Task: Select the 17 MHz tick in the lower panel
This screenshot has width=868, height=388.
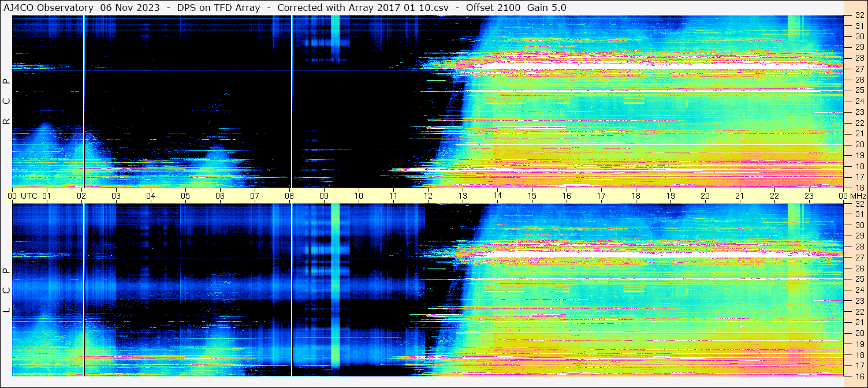Action: point(859,365)
